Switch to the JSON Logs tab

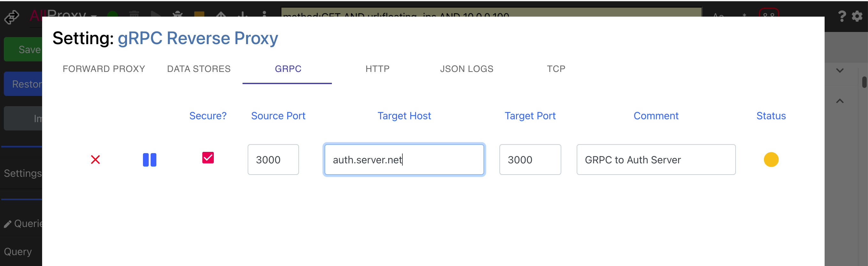point(466,69)
